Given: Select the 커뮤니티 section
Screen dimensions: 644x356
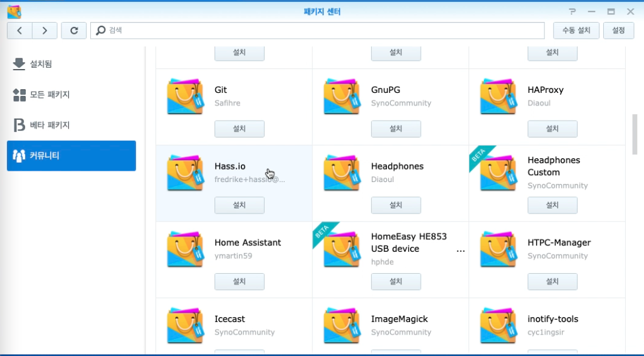Looking at the screenshot, I should pyautogui.click(x=71, y=156).
